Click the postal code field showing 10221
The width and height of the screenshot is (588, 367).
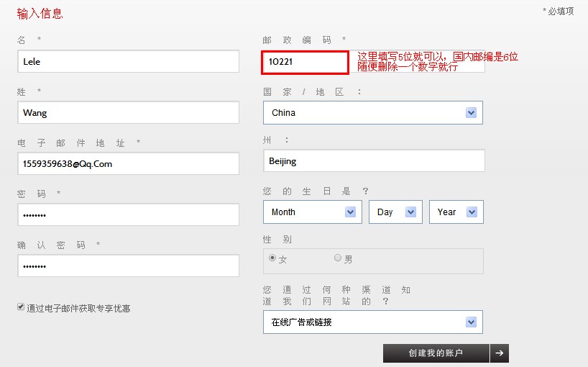coord(305,63)
